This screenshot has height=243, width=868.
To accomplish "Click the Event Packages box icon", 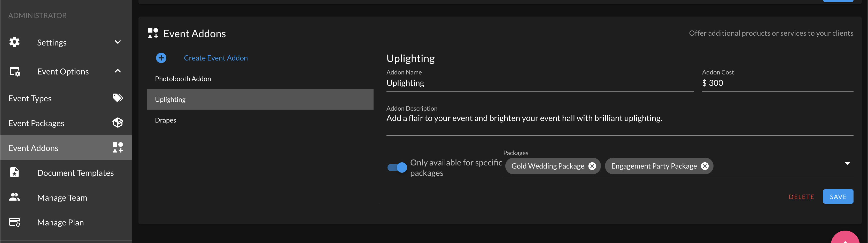I will click(118, 123).
